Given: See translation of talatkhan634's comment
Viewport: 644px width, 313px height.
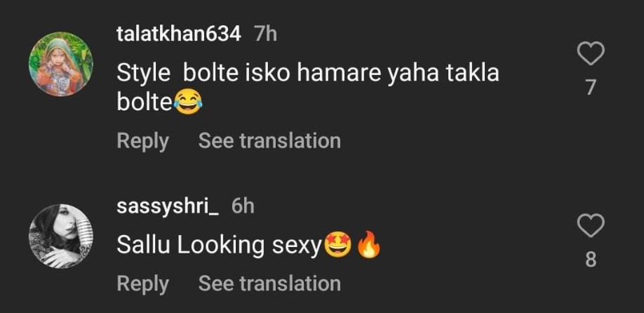Looking at the screenshot, I should (x=269, y=140).
